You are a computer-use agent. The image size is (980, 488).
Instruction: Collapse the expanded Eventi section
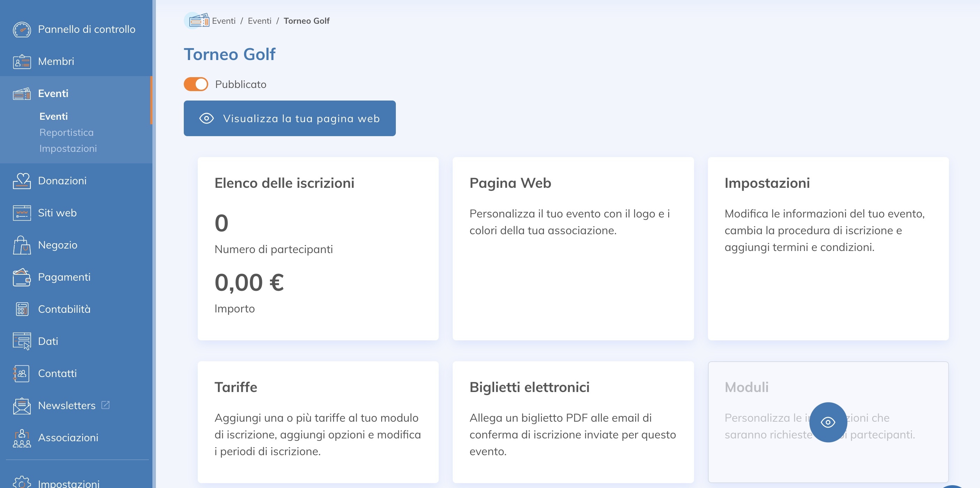click(x=53, y=93)
